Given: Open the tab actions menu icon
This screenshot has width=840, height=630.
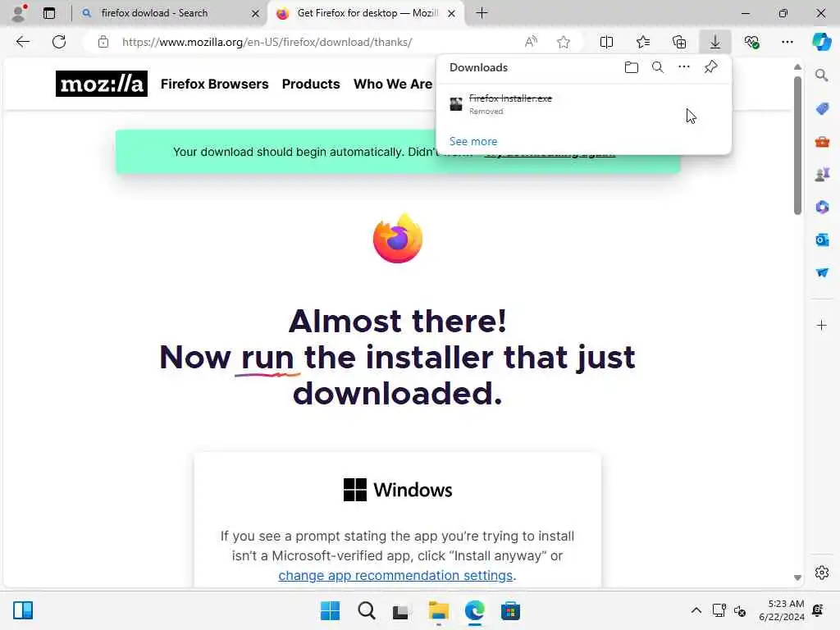Looking at the screenshot, I should 49,13.
